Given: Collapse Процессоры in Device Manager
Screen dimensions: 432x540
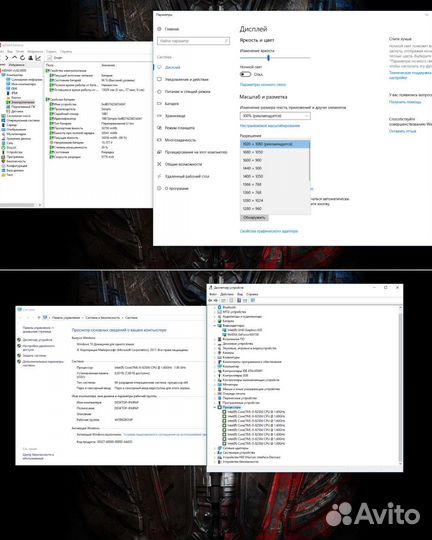Looking at the screenshot, I should 215,407.
